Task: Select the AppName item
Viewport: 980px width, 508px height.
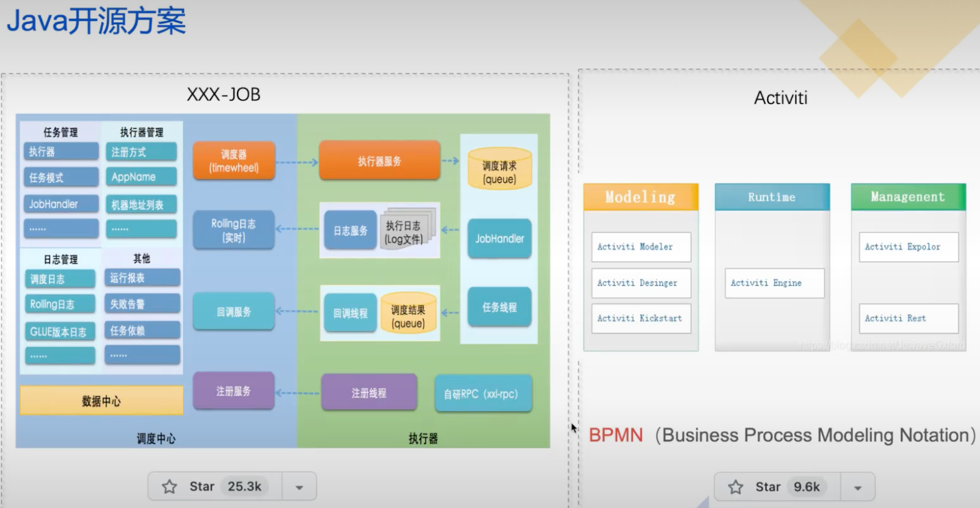Action: pyautogui.click(x=141, y=177)
